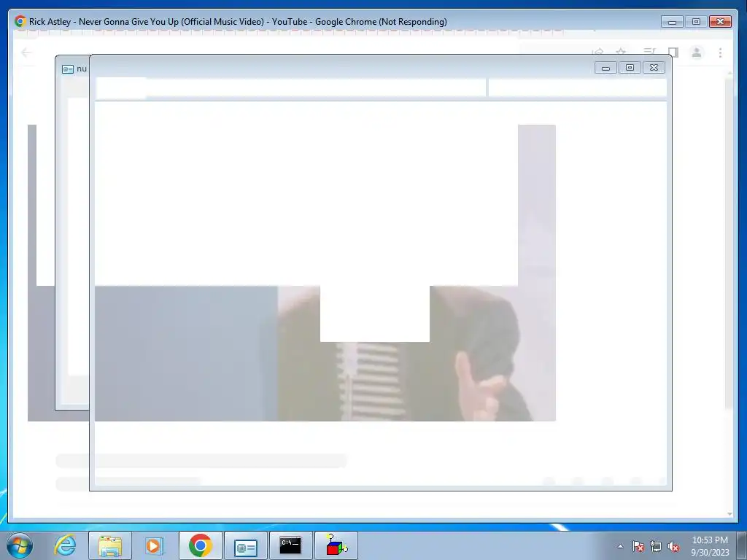The image size is (747, 560).
Task: Click the 'nu' window title icon
Action: tap(68, 69)
